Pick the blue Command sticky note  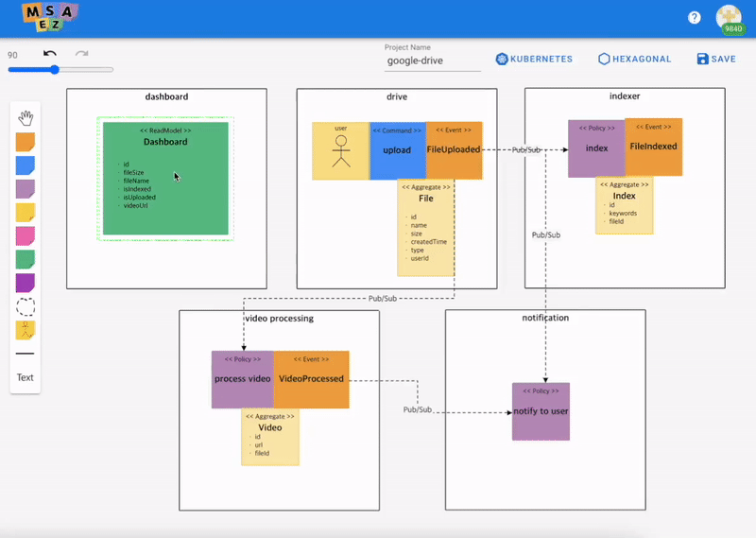pyautogui.click(x=26, y=165)
